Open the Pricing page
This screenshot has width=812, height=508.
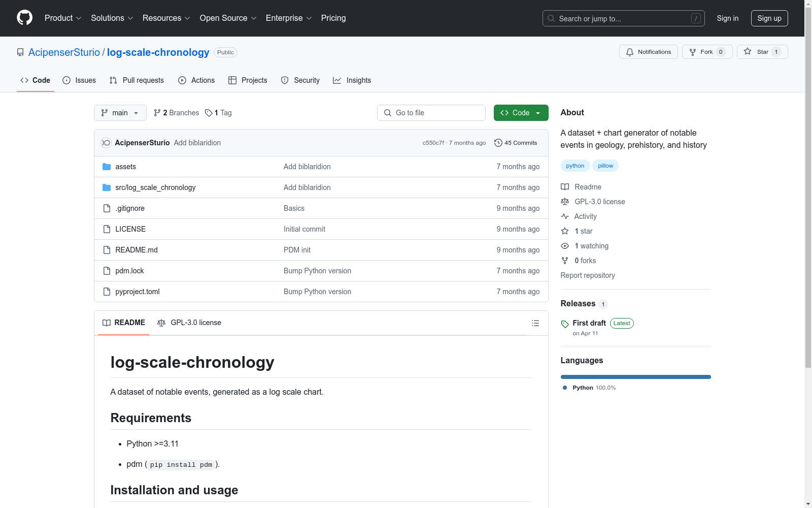tap(333, 18)
